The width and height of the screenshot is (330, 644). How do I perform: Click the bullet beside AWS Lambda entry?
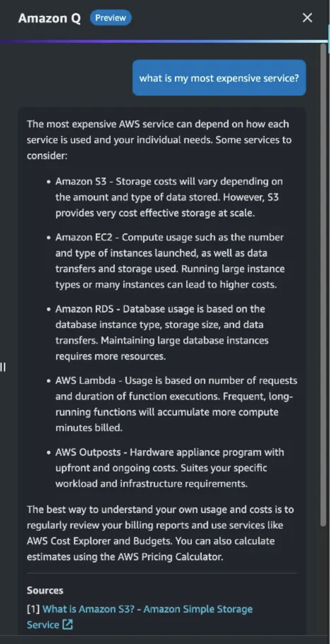(49, 381)
